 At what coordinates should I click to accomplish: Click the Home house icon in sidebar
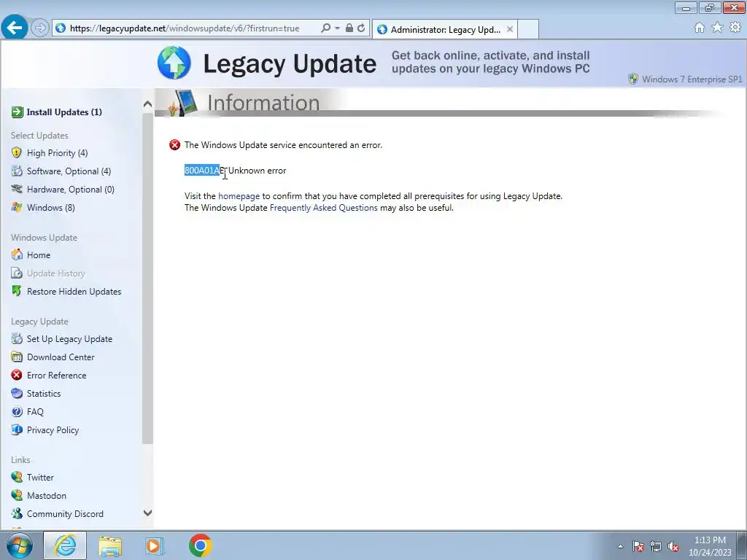(x=17, y=254)
